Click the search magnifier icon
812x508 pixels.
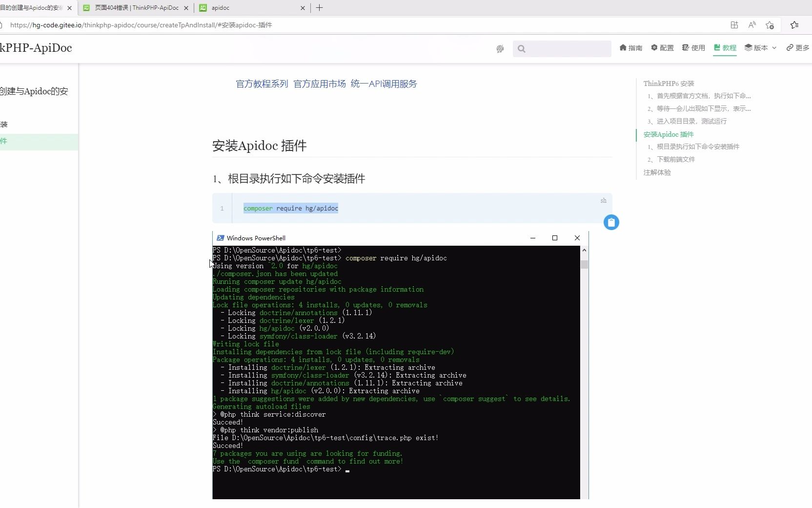click(522, 48)
